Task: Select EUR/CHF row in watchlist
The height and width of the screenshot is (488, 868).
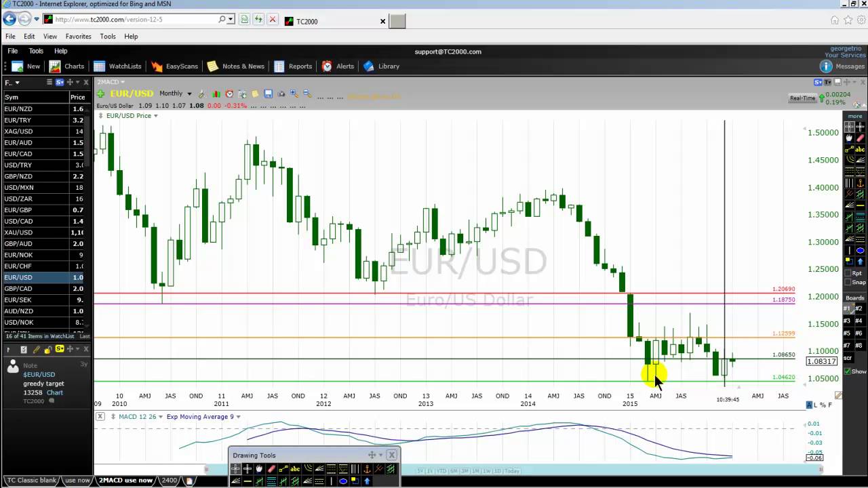Action: [x=44, y=266]
